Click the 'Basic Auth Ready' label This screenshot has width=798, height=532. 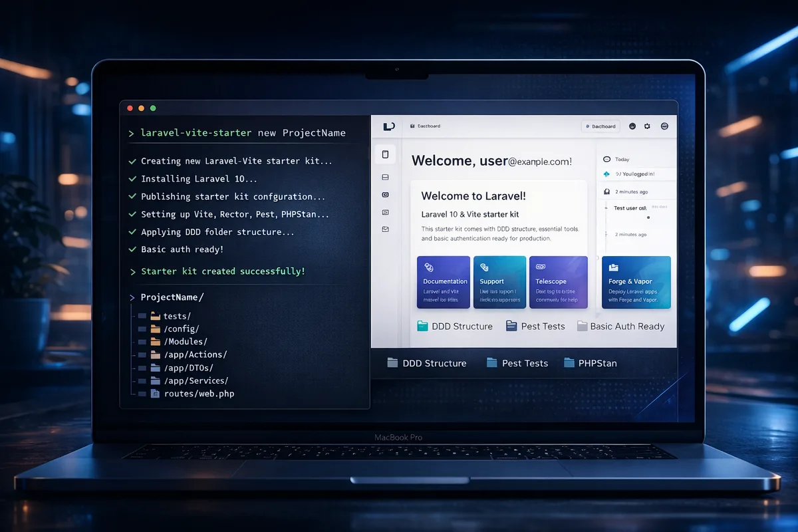click(627, 326)
